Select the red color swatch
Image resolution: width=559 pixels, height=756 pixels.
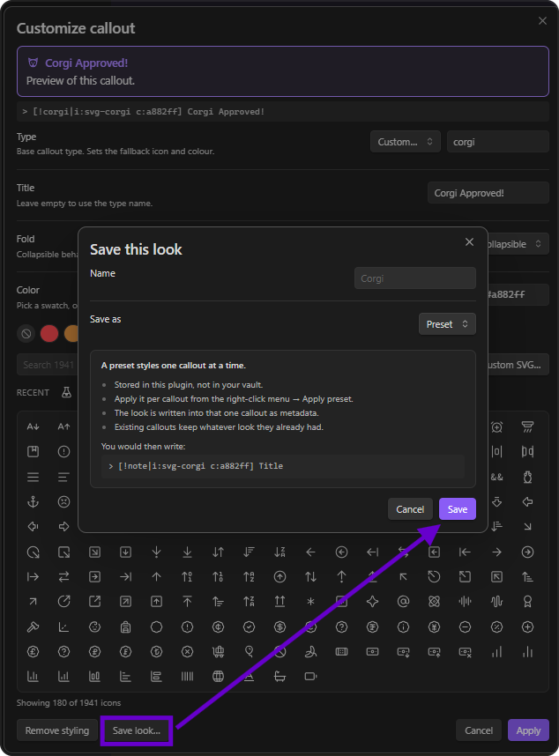pyautogui.click(x=49, y=333)
